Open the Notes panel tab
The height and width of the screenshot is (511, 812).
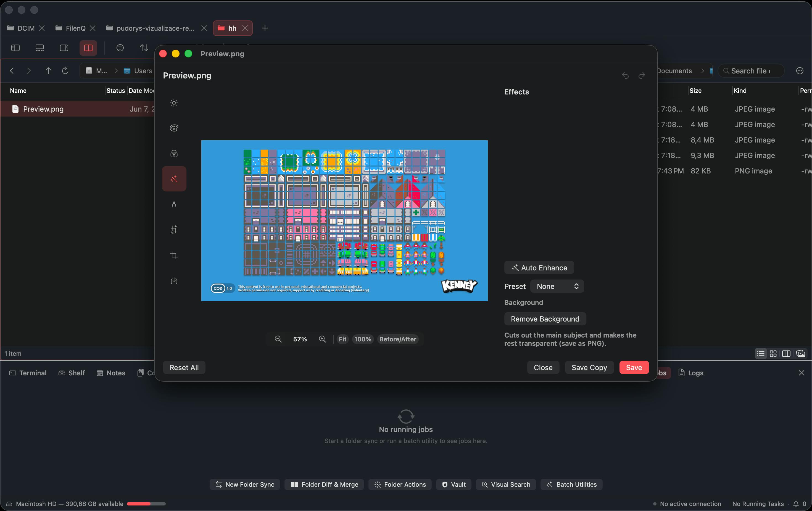[111, 373]
